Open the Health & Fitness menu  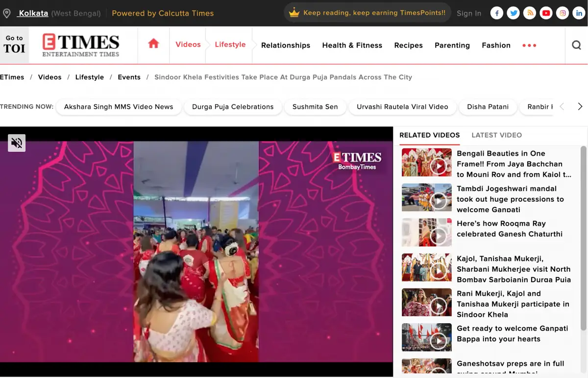tap(352, 46)
